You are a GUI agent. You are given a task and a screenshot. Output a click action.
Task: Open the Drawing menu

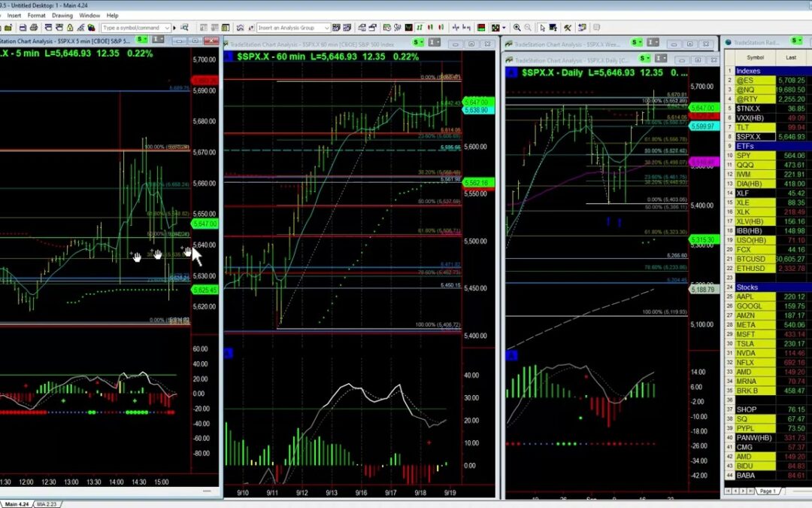pos(63,15)
